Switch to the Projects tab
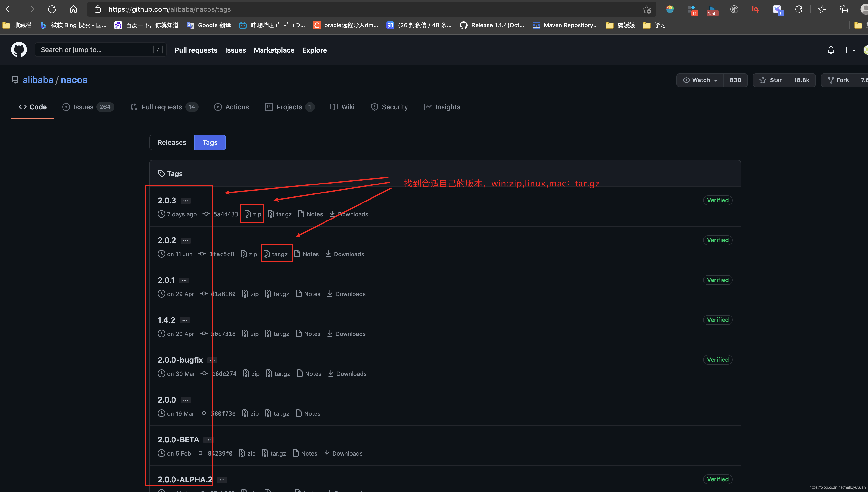 (289, 107)
